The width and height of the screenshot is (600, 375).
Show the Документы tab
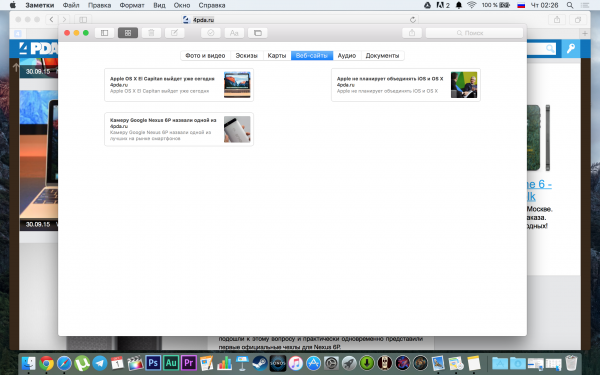click(382, 55)
